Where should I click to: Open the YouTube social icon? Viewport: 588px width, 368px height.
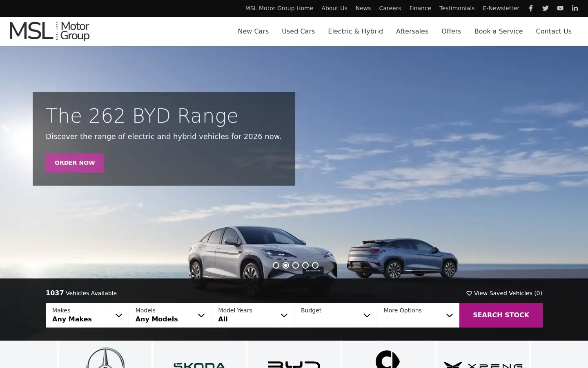560,8
